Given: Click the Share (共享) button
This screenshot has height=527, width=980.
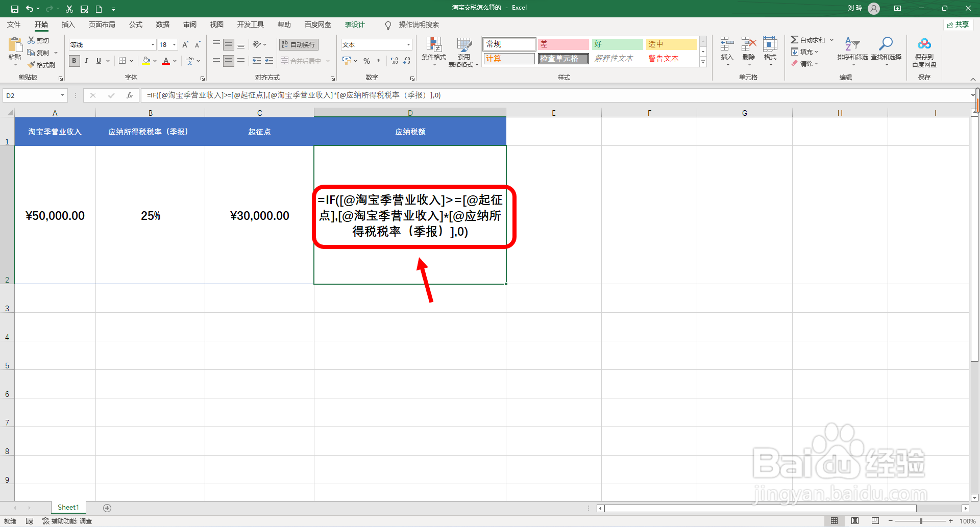Looking at the screenshot, I should click(958, 24).
